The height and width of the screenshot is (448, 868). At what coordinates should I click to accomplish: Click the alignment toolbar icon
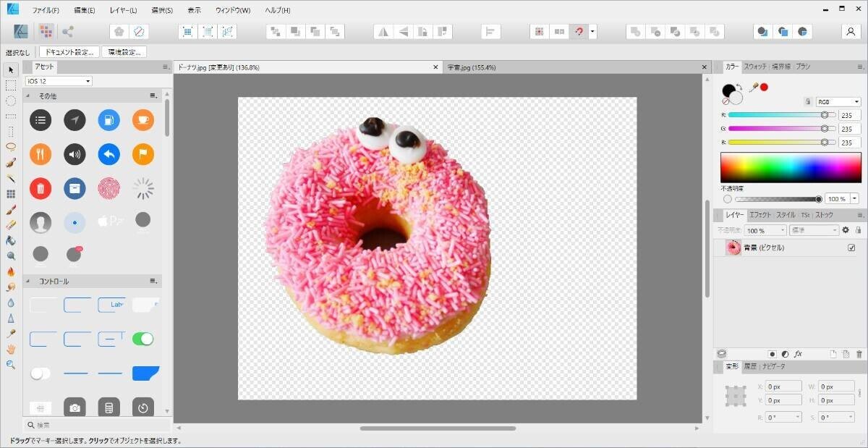(491, 32)
